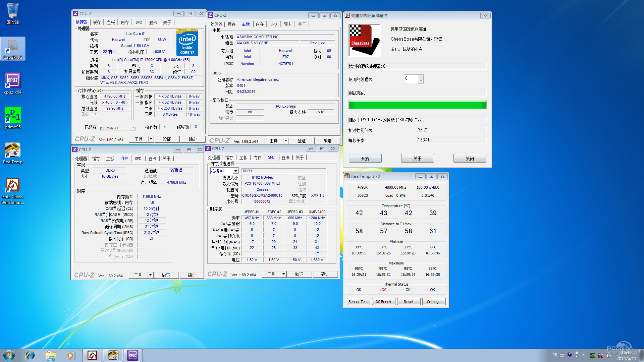
Task: Click the Fritz benchmark title bar icon
Action: (347, 15)
